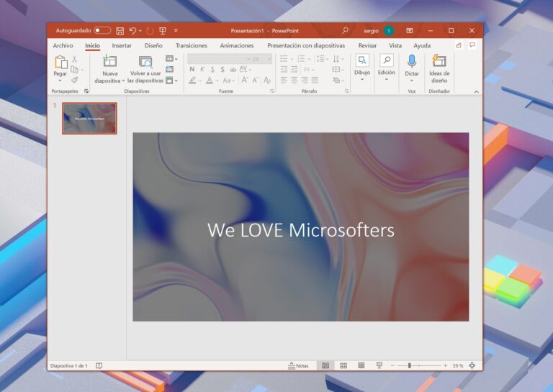Expand the Dictar dropdown arrow
Viewport: 553px width, 392px height.
click(412, 81)
